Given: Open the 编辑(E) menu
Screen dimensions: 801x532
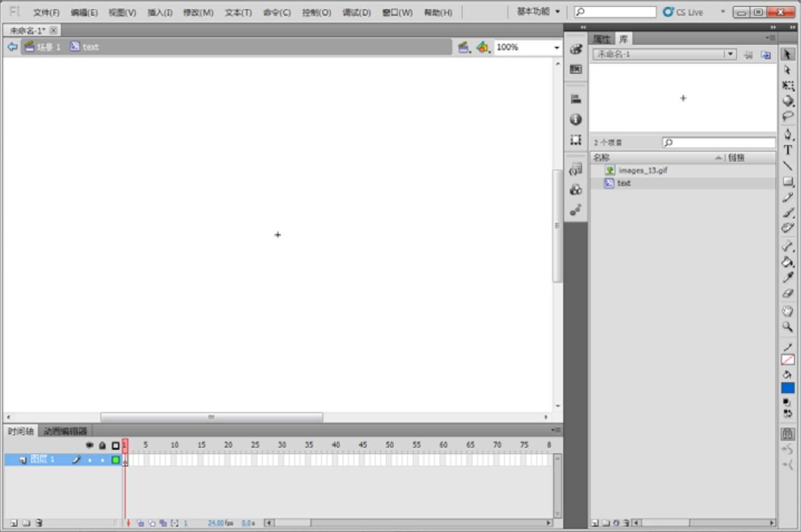Looking at the screenshot, I should coord(84,12).
